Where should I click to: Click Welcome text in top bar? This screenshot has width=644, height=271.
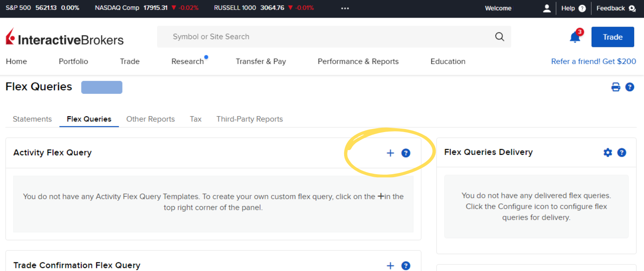498,8
